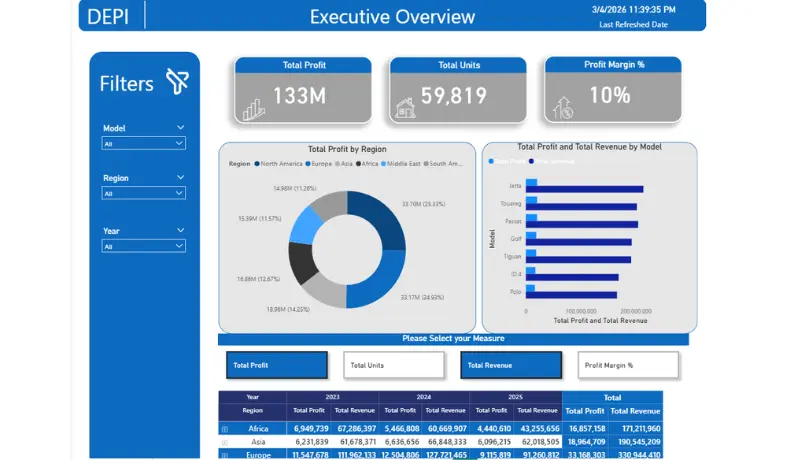Click the 133M Total Profit value
The width and height of the screenshot is (800, 460).
click(x=299, y=96)
